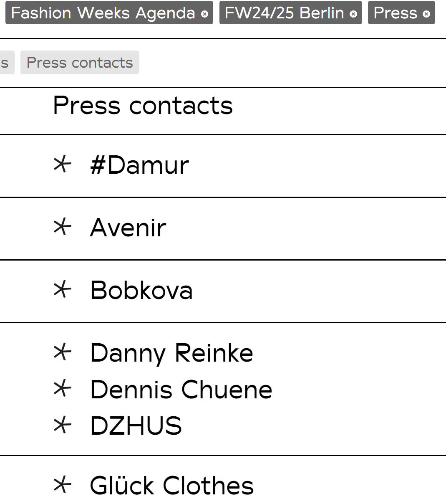Click the Press contacts section heading
This screenshot has height=504, width=446.
point(143,105)
